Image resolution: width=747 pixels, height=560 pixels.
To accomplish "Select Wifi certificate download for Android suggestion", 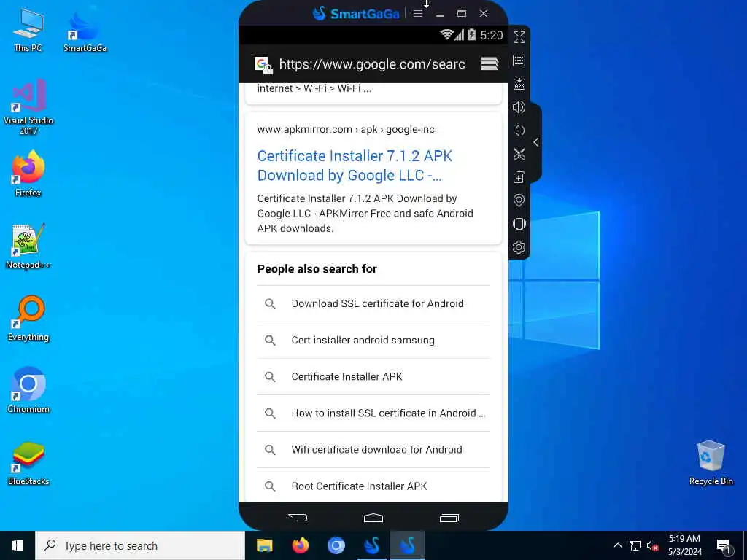I will click(373, 450).
